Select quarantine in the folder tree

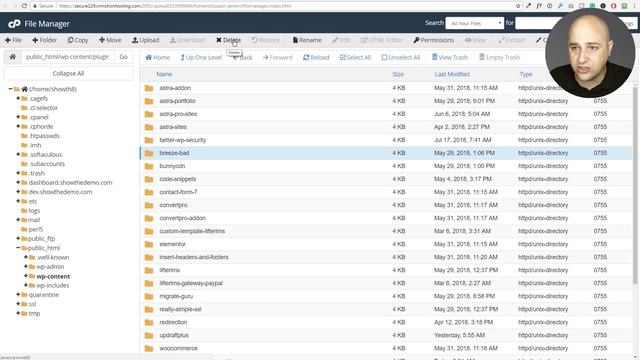(x=44, y=295)
